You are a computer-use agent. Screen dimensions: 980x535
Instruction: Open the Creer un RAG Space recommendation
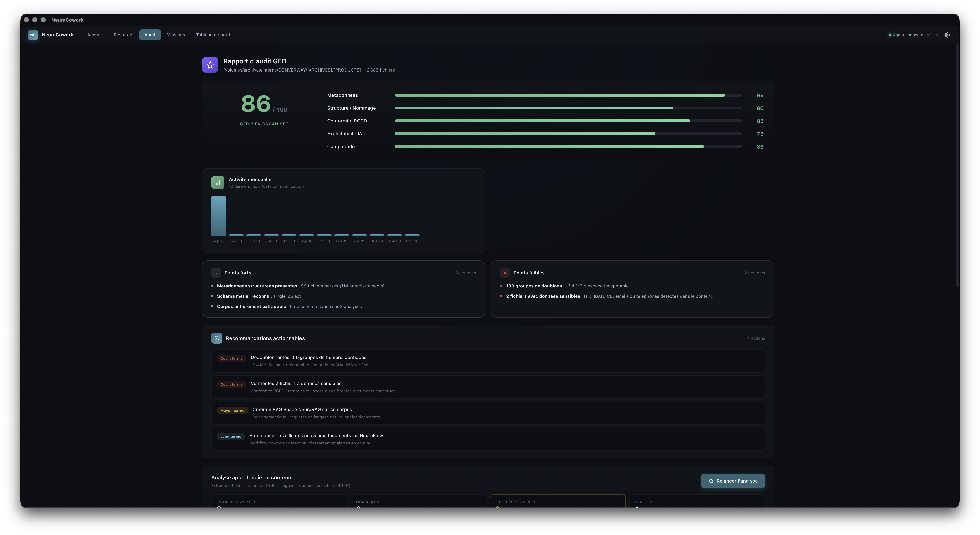click(488, 413)
